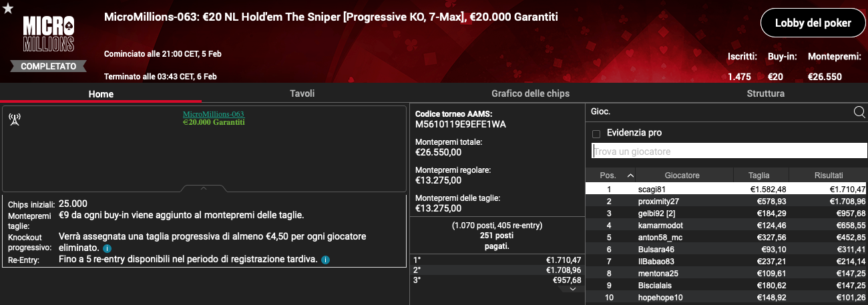The width and height of the screenshot is (868, 305).
Task: Collapse the tournament banner panel chevron
Action: 204,188
